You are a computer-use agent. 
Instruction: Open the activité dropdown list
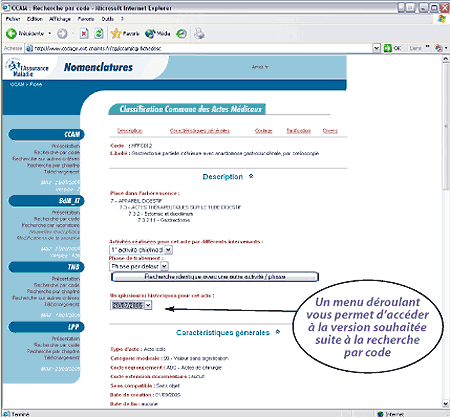click(168, 250)
